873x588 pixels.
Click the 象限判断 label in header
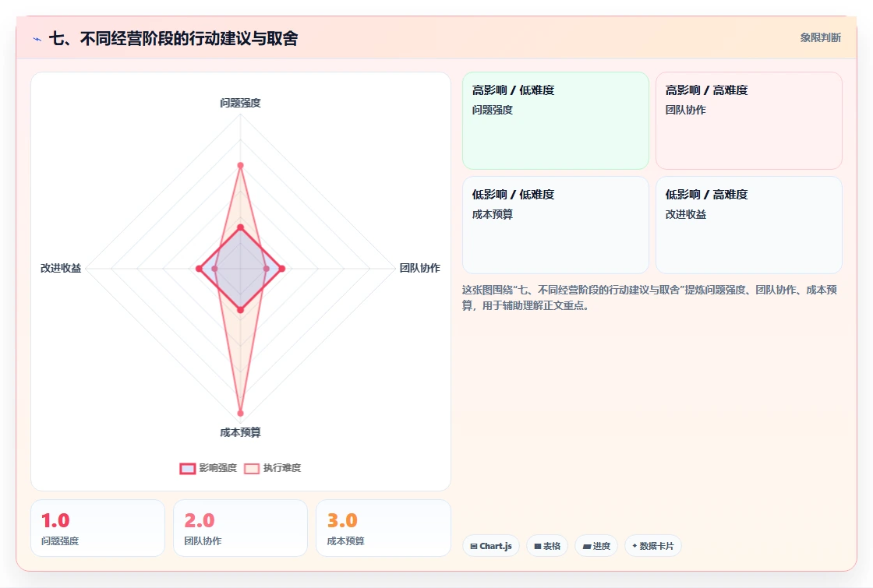[x=820, y=38]
